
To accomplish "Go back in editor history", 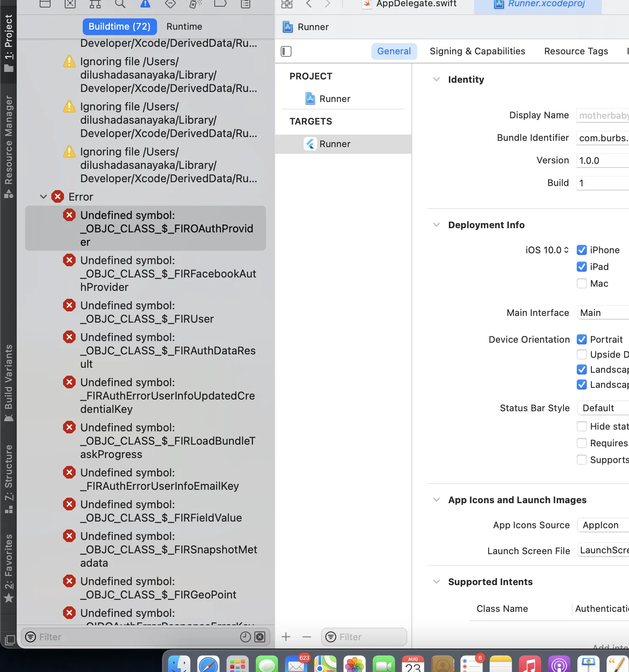I will pos(309,4).
